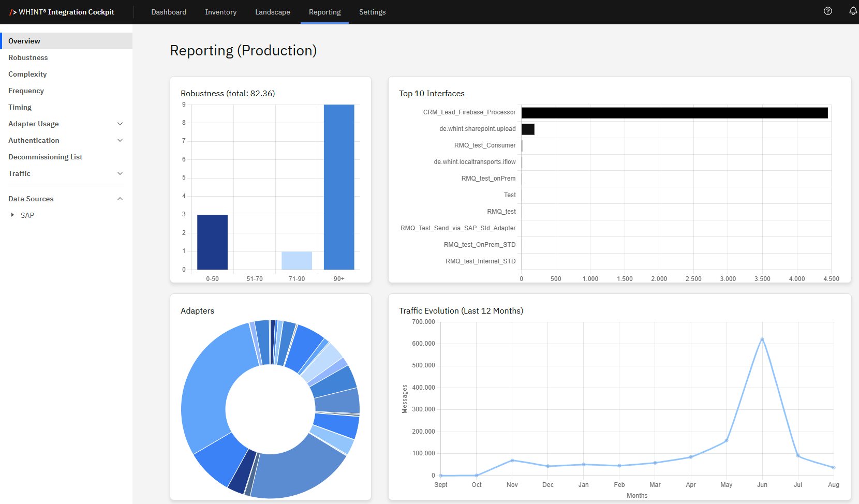Click the WHINT Integration Cockpit logo
Viewport: 859px width, 504px height.
coord(62,12)
